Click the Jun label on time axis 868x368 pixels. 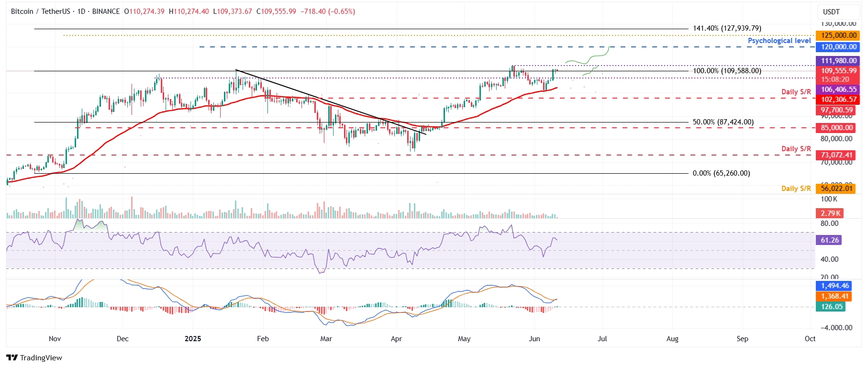(x=534, y=339)
